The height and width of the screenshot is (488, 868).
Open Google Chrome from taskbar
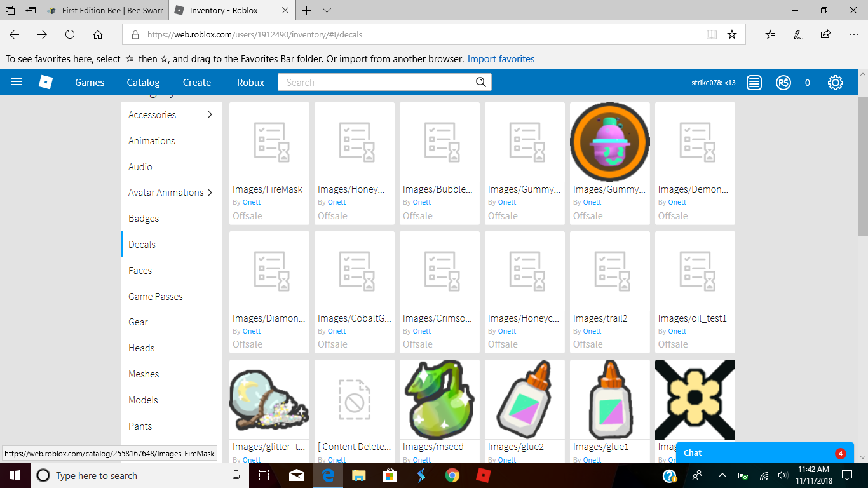coord(452,475)
